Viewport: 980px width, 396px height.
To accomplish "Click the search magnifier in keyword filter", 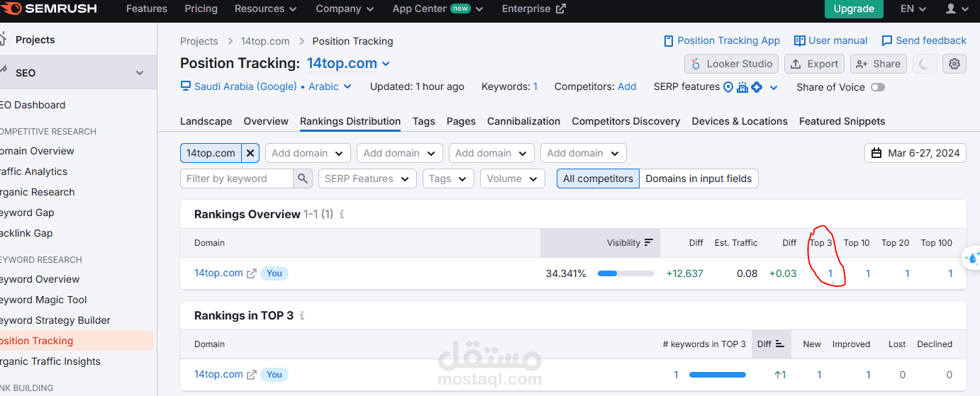I will click(303, 179).
